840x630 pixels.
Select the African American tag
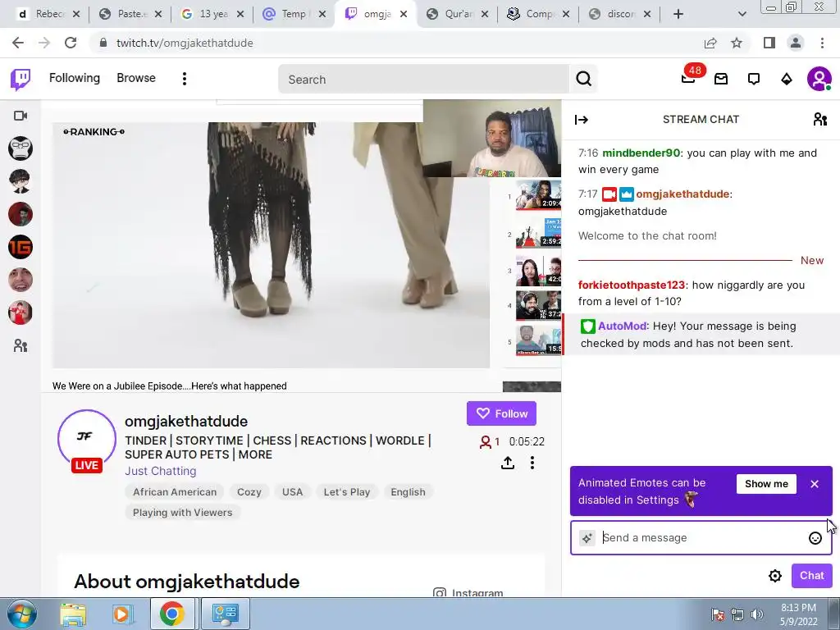[x=175, y=492]
